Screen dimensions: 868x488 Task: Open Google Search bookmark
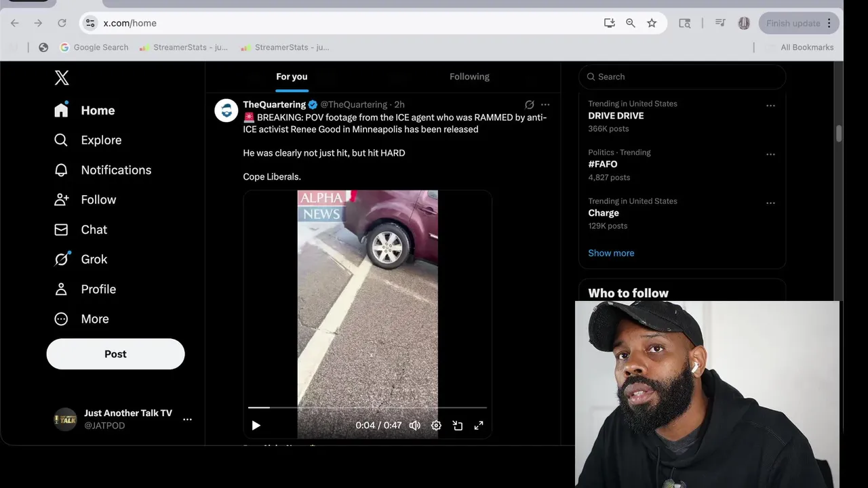click(x=94, y=47)
